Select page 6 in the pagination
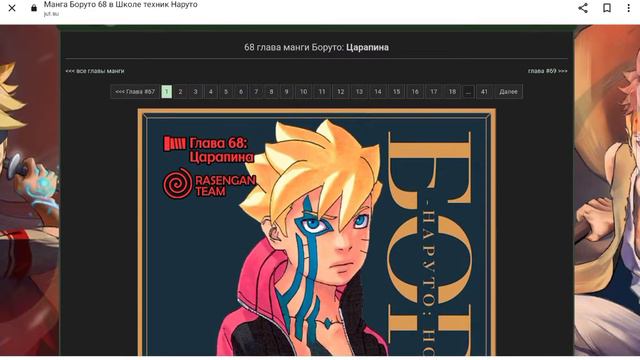 241,92
